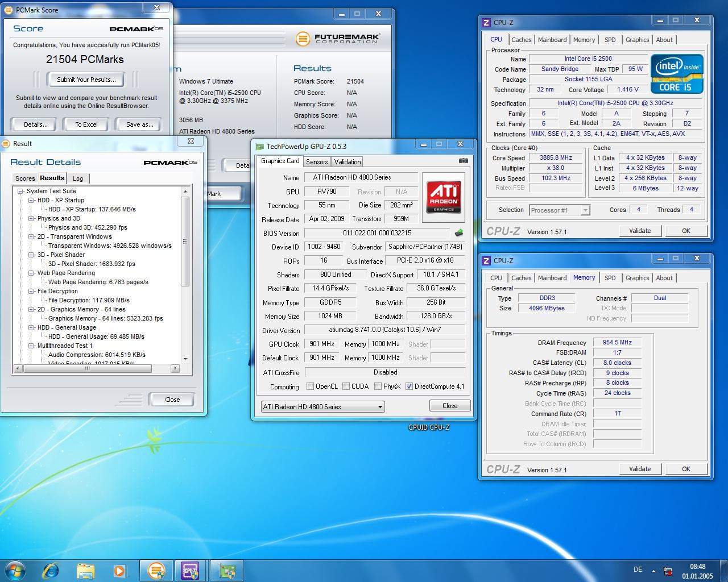Switch to the Validation tab in GPU-Z
The height and width of the screenshot is (582, 728).
point(348,162)
